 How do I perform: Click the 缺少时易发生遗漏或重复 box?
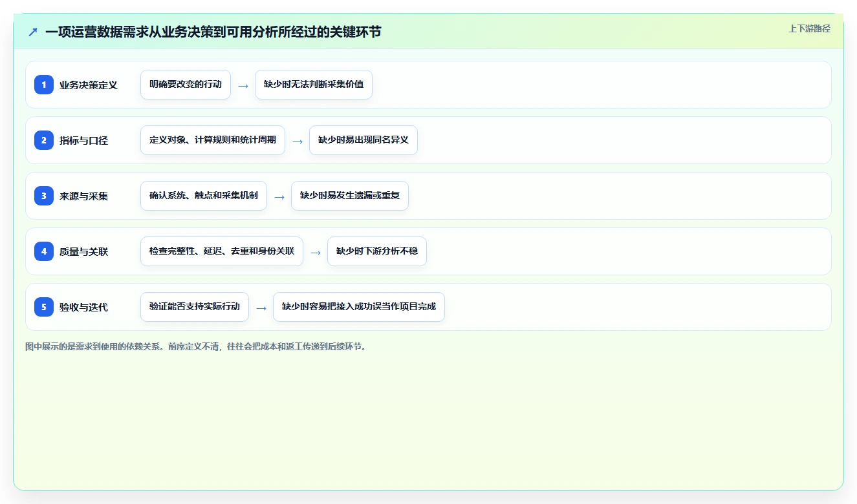point(350,196)
